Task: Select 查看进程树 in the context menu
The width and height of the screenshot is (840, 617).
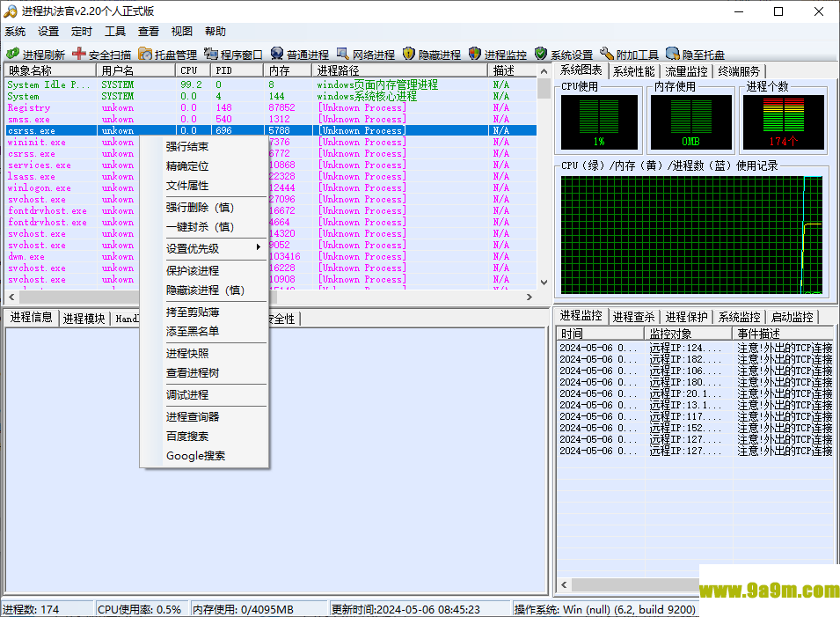Action: coord(204,372)
